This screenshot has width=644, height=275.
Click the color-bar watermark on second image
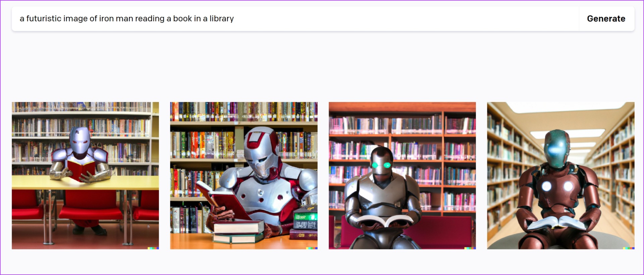[x=312, y=248]
